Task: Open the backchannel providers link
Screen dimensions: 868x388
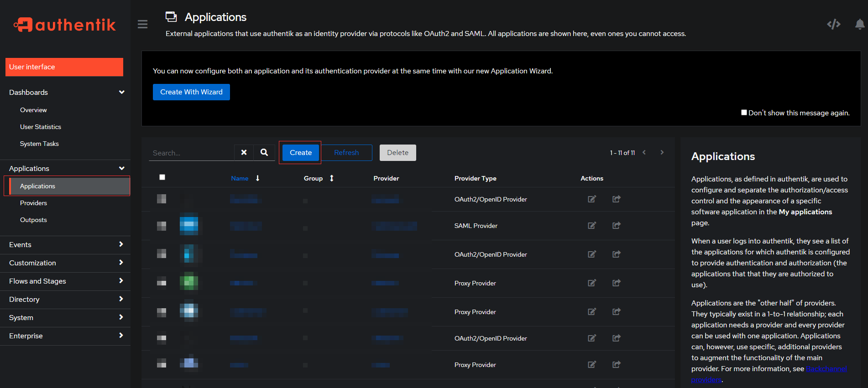Action: click(826, 369)
